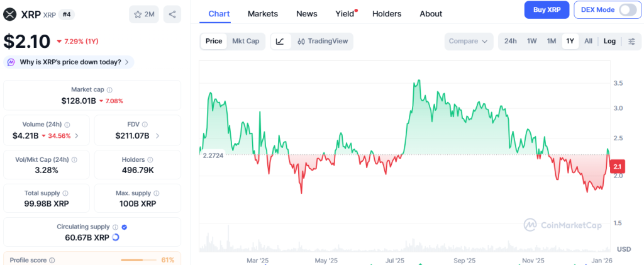Switch to TradingView candlestick chart
The width and height of the screenshot is (644, 265).
[322, 42]
